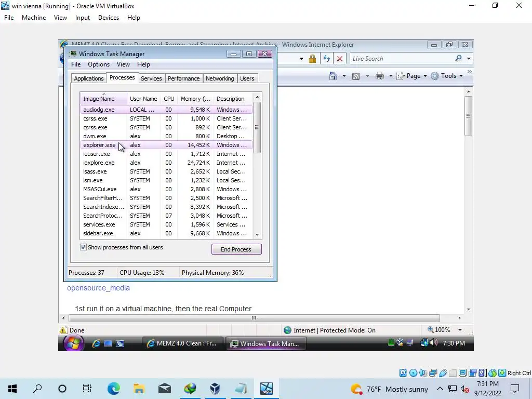
Task: Open VirtualBox Machine menu
Action: [34, 18]
